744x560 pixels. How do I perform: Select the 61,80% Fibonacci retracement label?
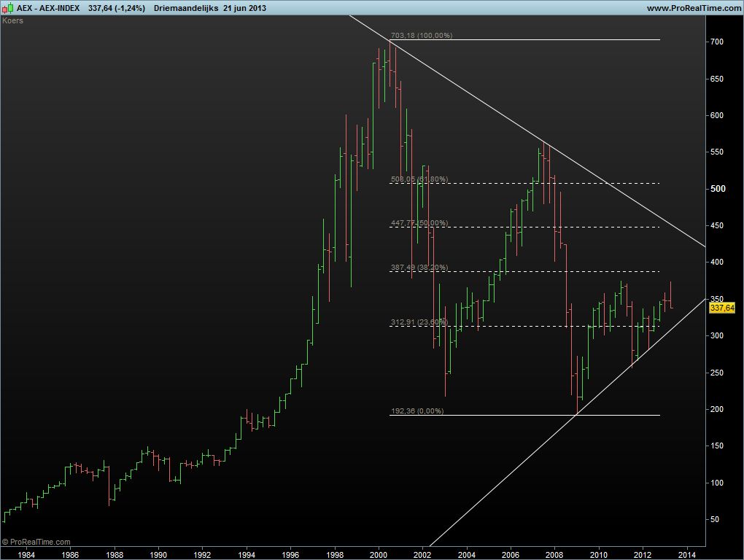pyautogui.click(x=419, y=179)
